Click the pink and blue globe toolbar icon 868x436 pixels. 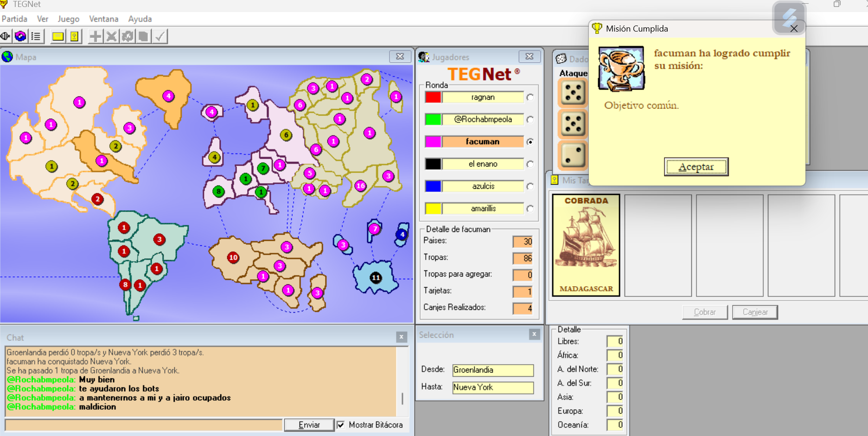[20, 36]
